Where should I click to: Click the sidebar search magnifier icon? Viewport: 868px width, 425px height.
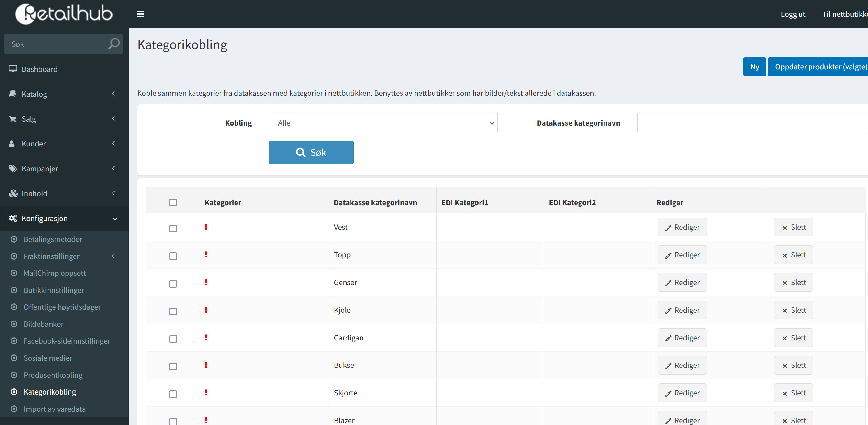[x=113, y=44]
